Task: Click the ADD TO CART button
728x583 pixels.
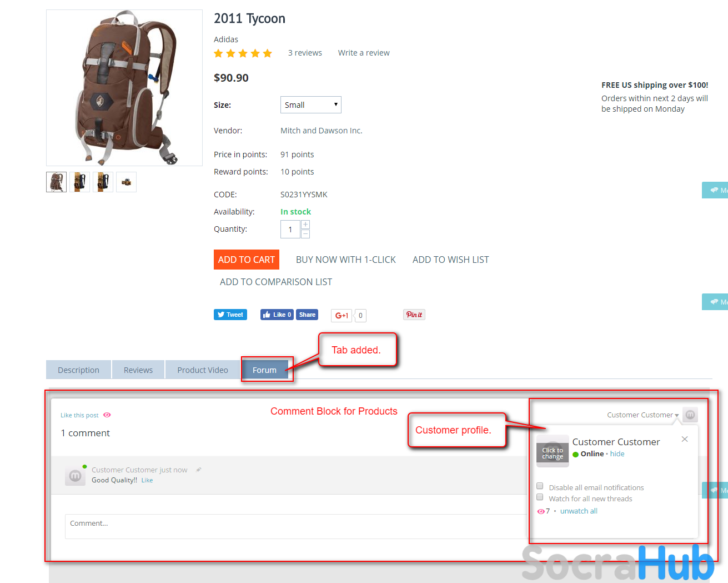Action: pyautogui.click(x=247, y=260)
